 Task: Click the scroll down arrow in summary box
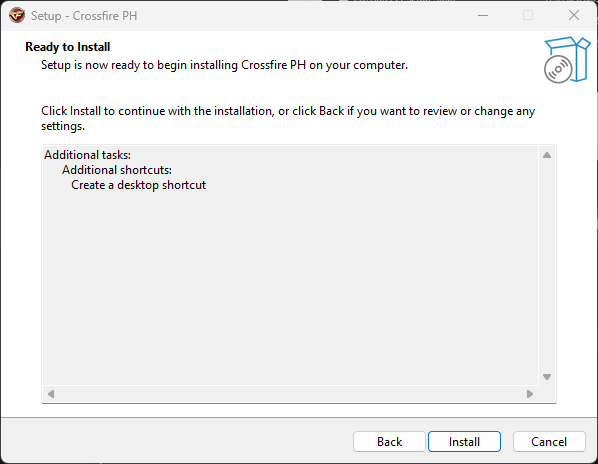point(547,377)
